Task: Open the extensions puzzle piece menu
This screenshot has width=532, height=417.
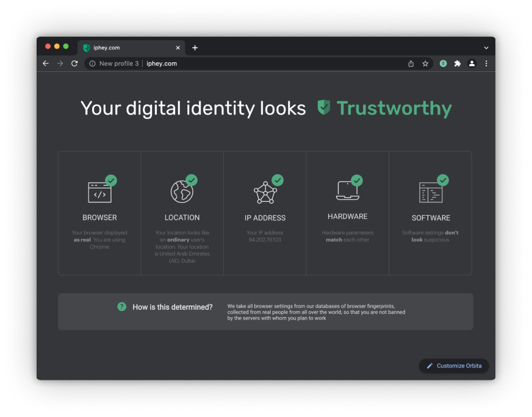Action: (458, 63)
